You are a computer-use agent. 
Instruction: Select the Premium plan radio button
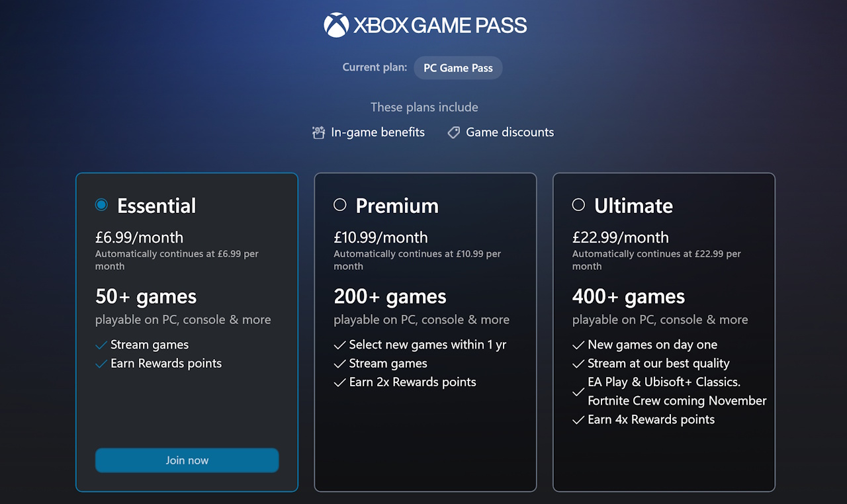point(340,205)
